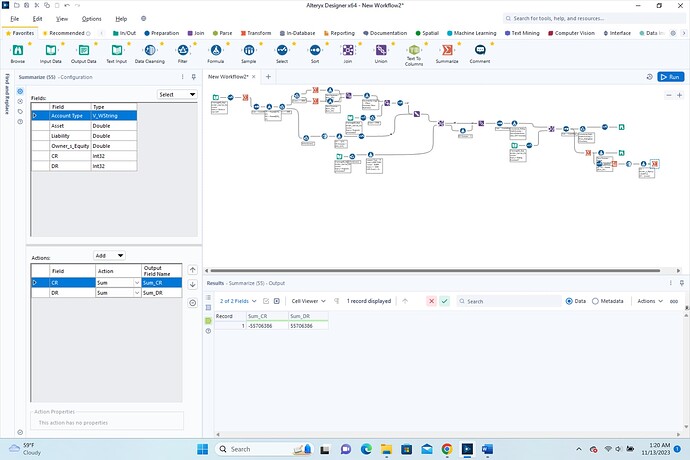Viewport: 690px width, 460px height.
Task: Switch to the Spatial tool tab
Action: pos(427,33)
